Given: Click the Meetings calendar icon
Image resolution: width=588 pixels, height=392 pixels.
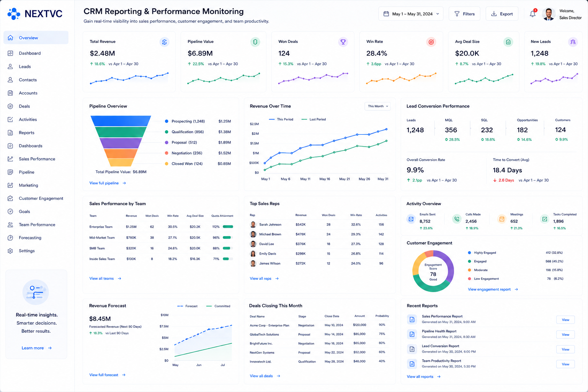Looking at the screenshot, I should pos(502,219).
